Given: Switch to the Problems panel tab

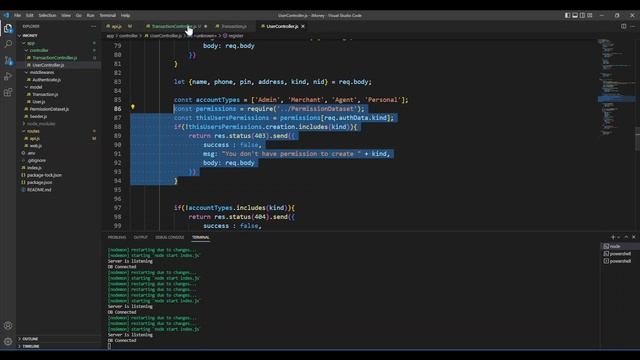Looking at the screenshot, I should click(x=117, y=237).
